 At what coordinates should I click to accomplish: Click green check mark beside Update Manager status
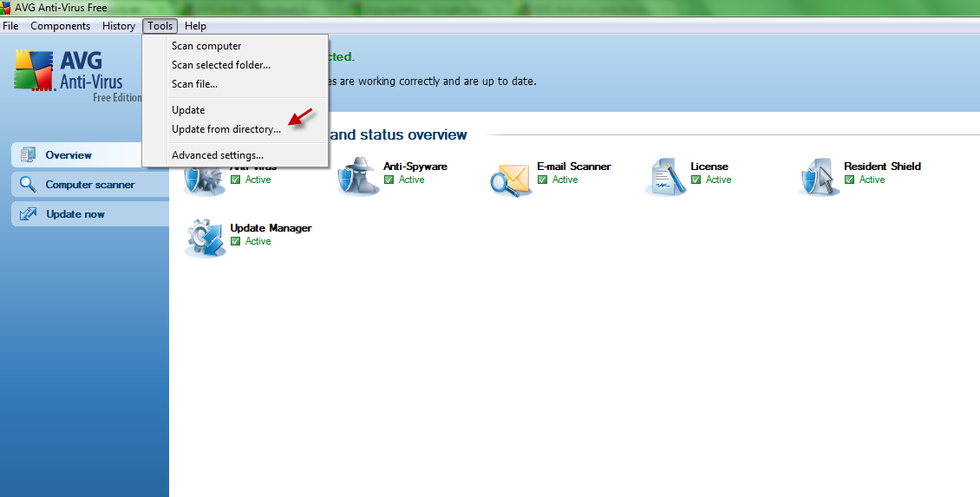click(236, 241)
